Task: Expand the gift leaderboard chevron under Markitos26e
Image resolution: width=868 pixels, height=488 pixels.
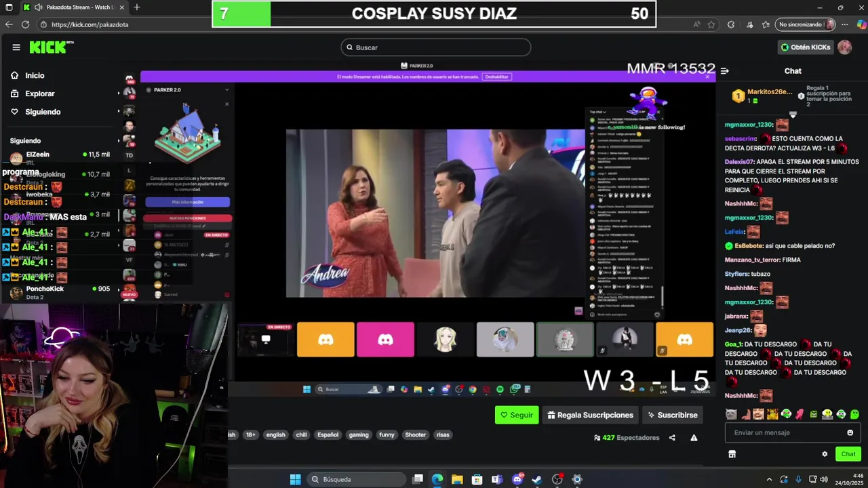Action: click(793, 115)
